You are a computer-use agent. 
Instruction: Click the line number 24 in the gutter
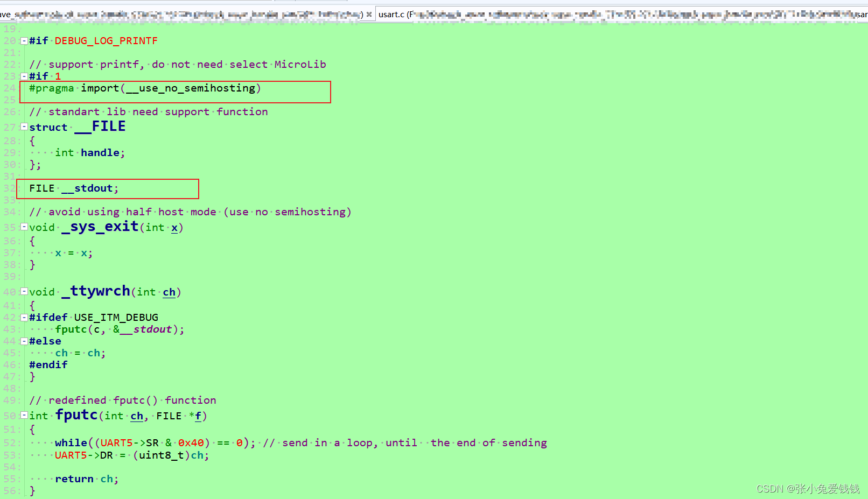coord(10,88)
